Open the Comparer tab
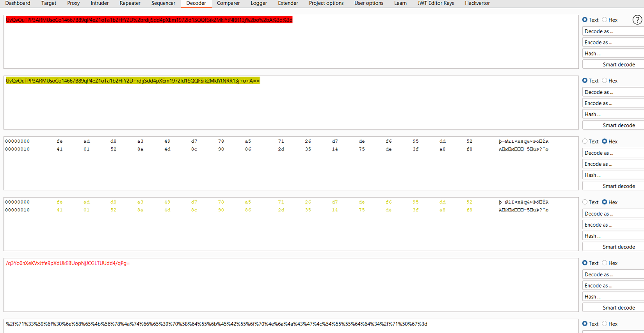Screen dimensions: 644x333 228,3
